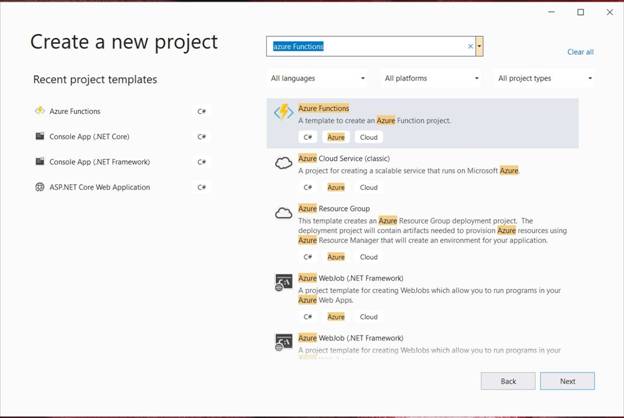The height and width of the screenshot is (418, 624).
Task: Select Azure Resource Group template title
Action: click(334, 209)
